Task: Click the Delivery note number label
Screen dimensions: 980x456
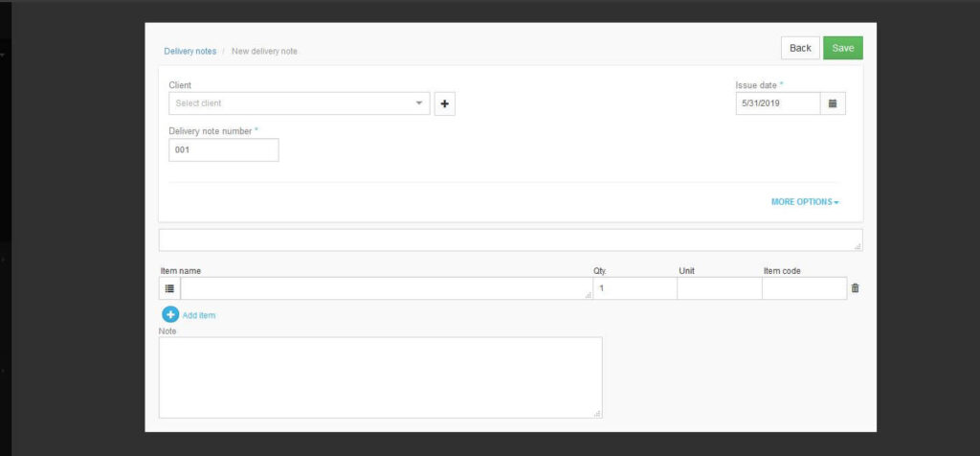Action: (210, 131)
